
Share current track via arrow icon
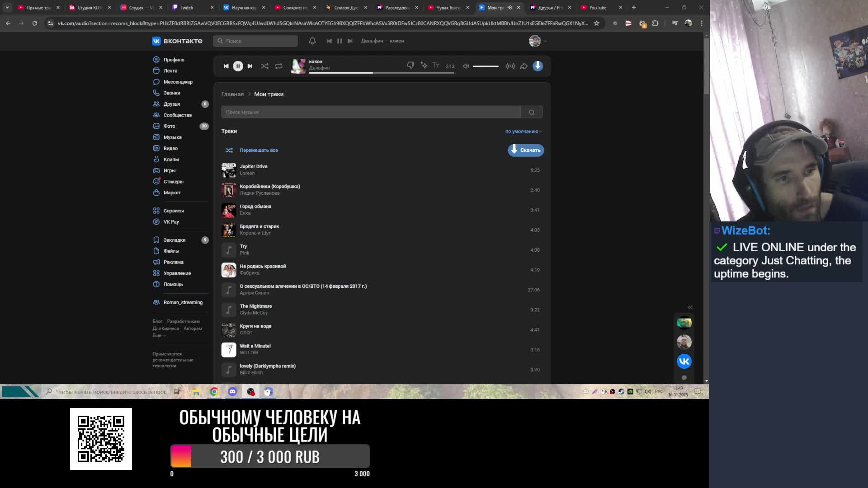click(x=524, y=66)
